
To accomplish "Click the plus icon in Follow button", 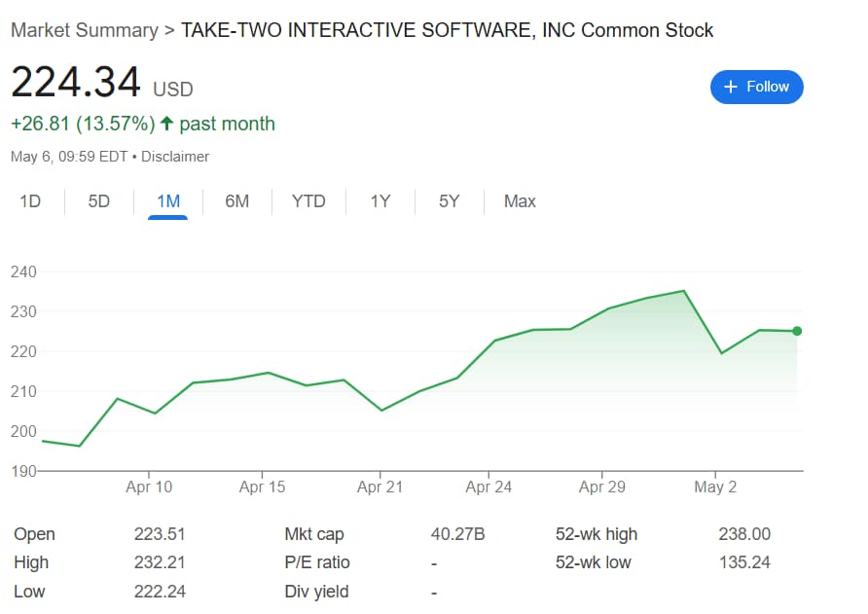I will [731, 87].
